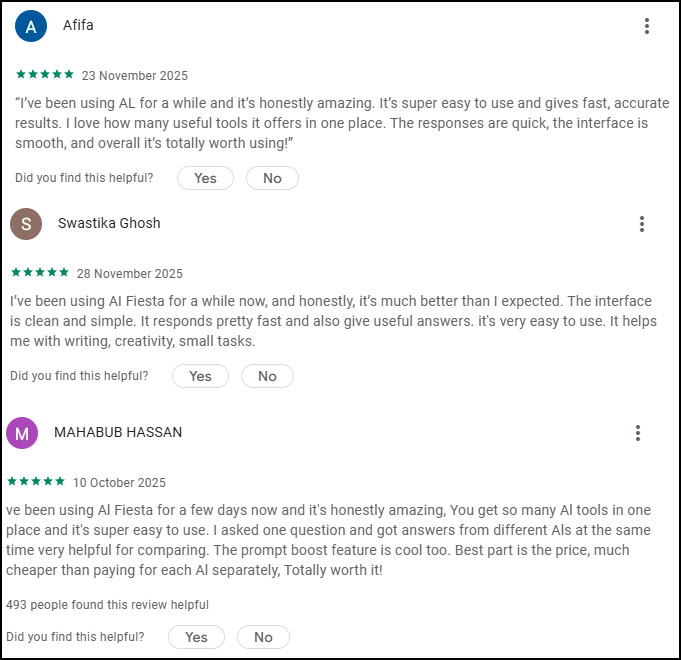Click the reviewer name Swastika Ghosh
The image size is (681, 660).
(x=109, y=223)
